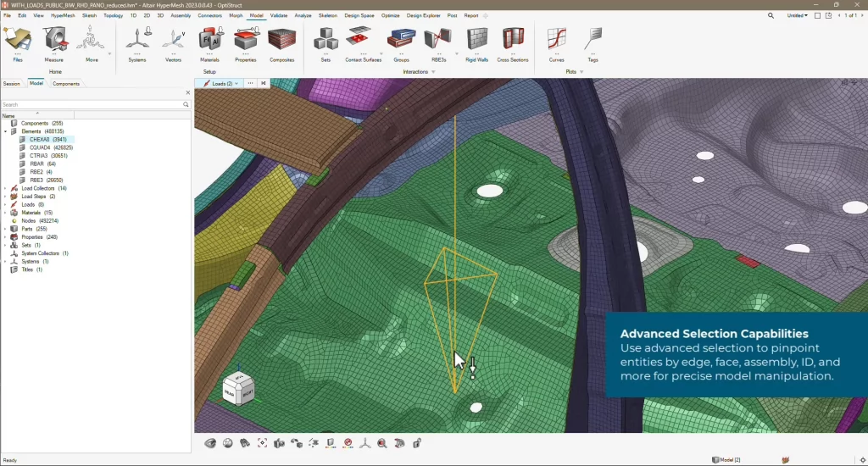Click the ellipsis button beside Loads selector
868x466 pixels.
[250, 84]
